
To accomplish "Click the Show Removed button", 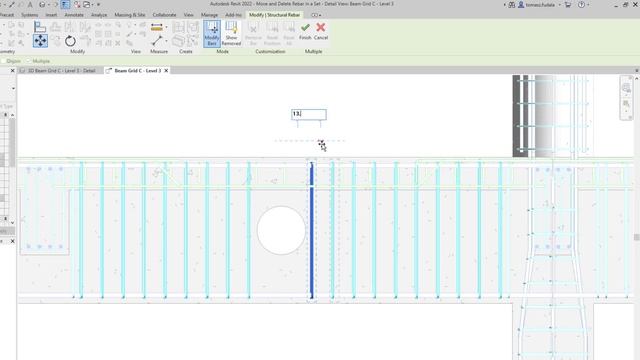I will [x=231, y=33].
